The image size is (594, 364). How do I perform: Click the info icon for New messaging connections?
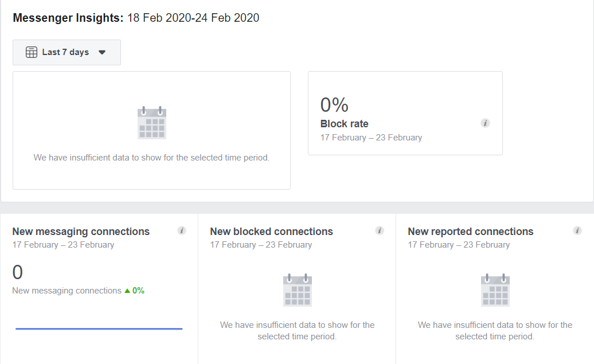(x=182, y=230)
